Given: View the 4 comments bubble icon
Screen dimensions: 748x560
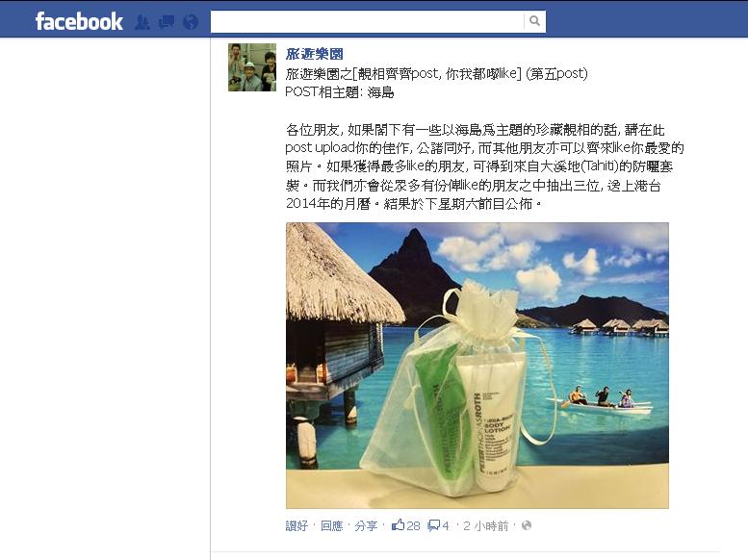Looking at the screenshot, I should pos(438,525).
